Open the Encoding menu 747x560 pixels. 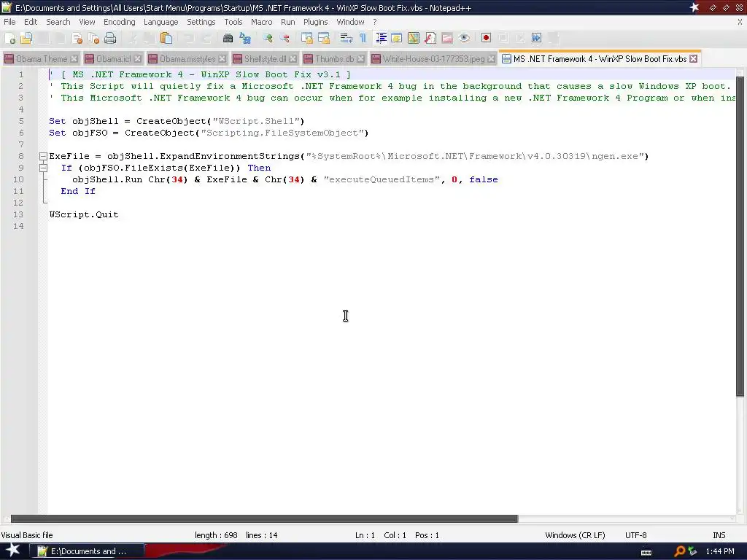click(x=119, y=22)
